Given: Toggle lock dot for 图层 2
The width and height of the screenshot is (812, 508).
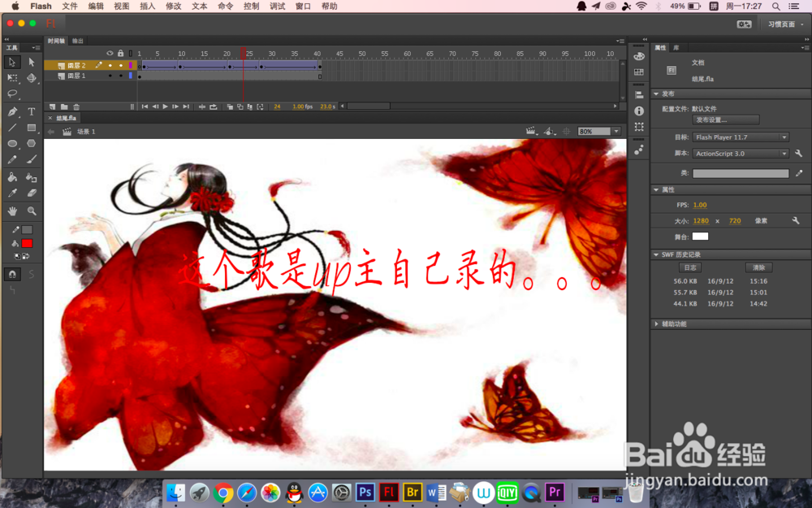Looking at the screenshot, I should click(121, 65).
